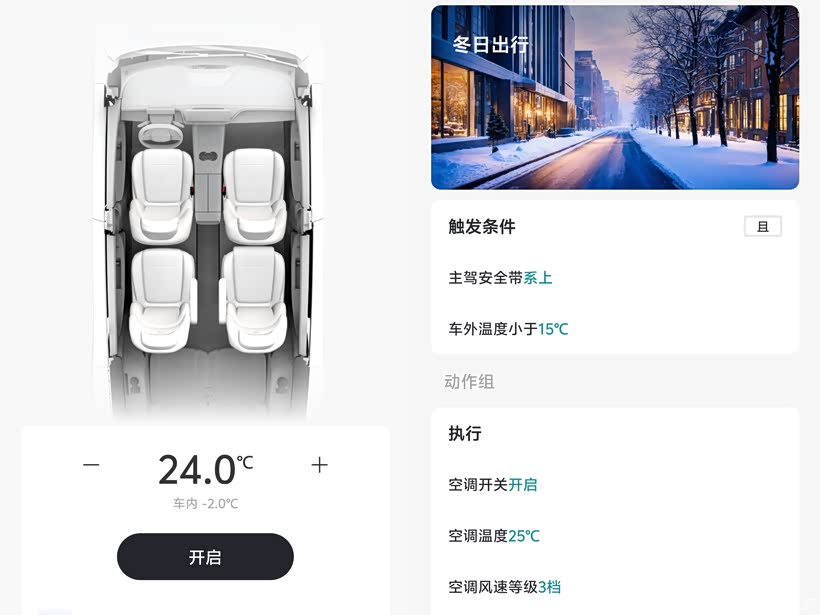Open the 执行 actions section header
The height and width of the screenshot is (615, 820).
pos(464,433)
